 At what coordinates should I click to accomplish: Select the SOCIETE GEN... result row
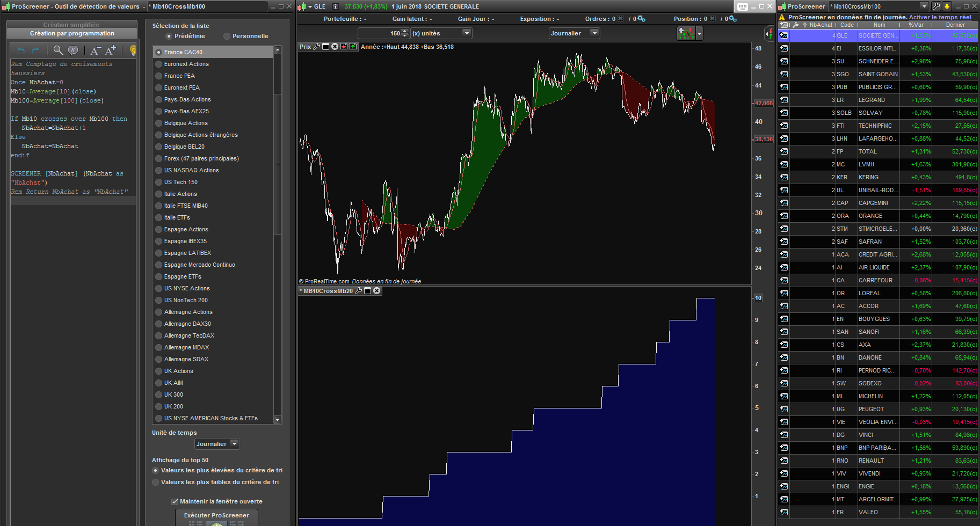878,35
